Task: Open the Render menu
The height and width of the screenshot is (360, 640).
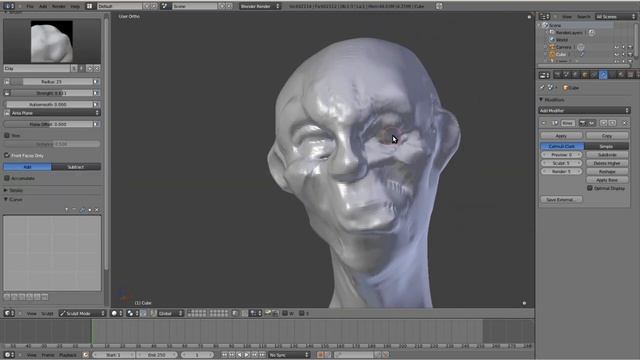Action: [x=59, y=7]
